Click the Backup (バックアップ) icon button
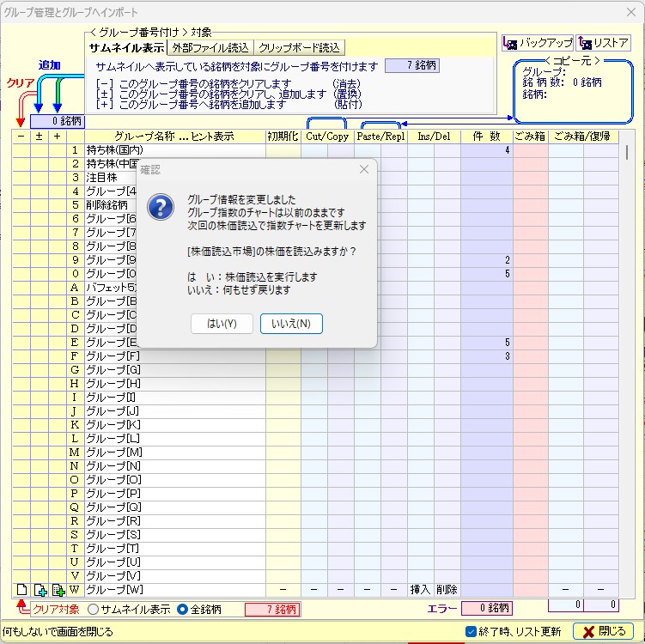This screenshot has width=645, height=644. (537, 43)
